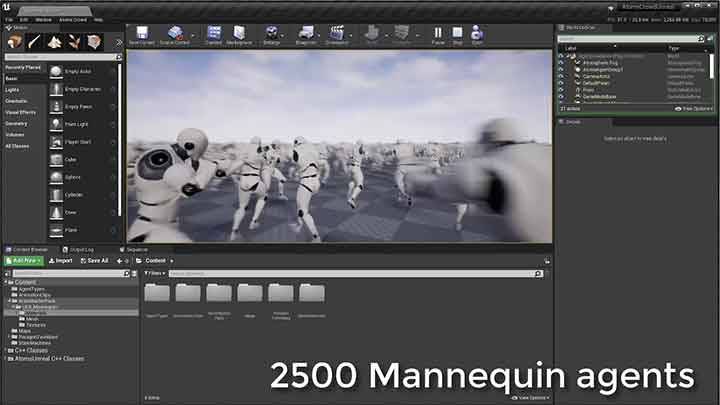Switch to the Sequencer tab

(x=134, y=250)
